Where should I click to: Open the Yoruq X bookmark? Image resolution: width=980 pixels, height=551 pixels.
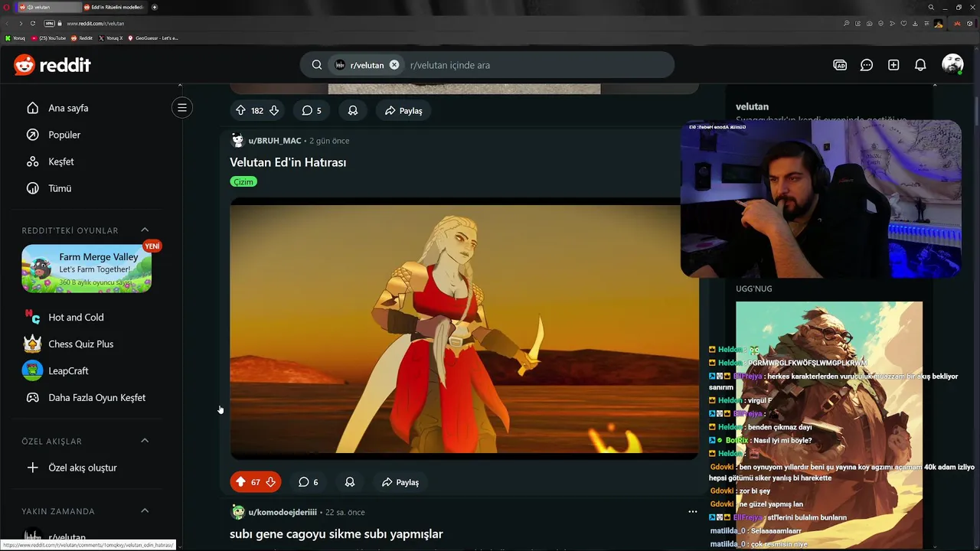pyautogui.click(x=110, y=38)
